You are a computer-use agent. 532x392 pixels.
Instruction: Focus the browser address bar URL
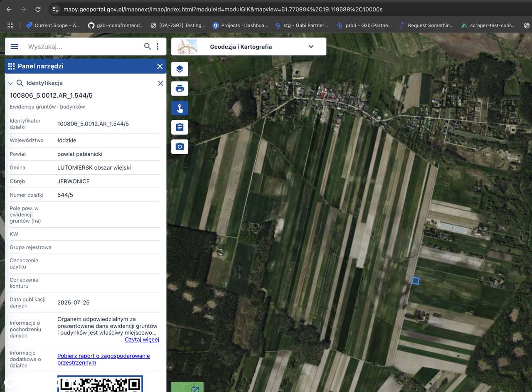point(223,9)
